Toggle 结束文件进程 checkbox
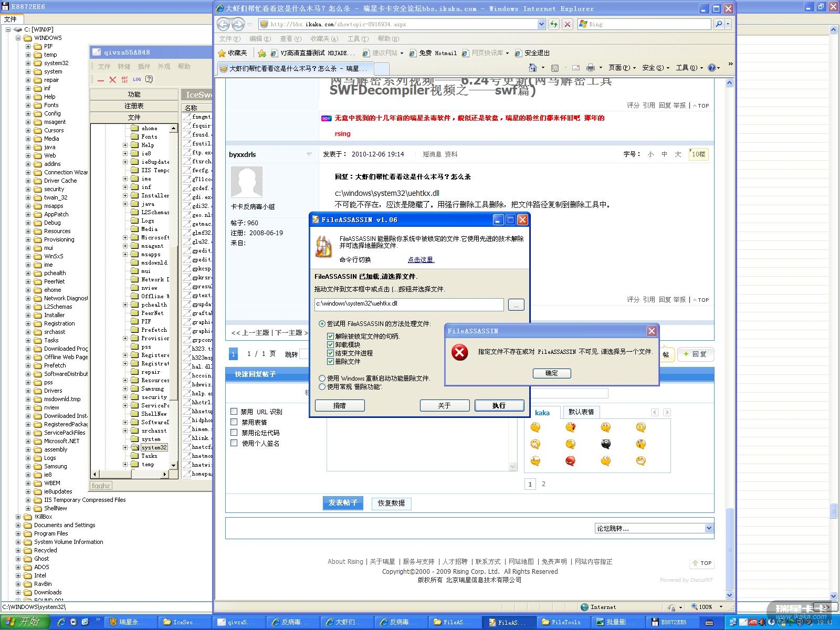Image resolution: width=840 pixels, height=630 pixels. click(x=330, y=353)
